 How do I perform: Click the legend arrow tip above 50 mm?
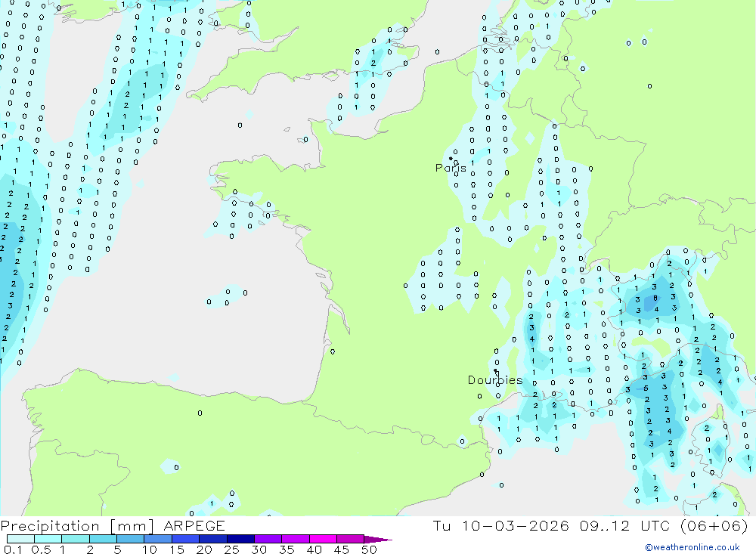click(x=378, y=539)
